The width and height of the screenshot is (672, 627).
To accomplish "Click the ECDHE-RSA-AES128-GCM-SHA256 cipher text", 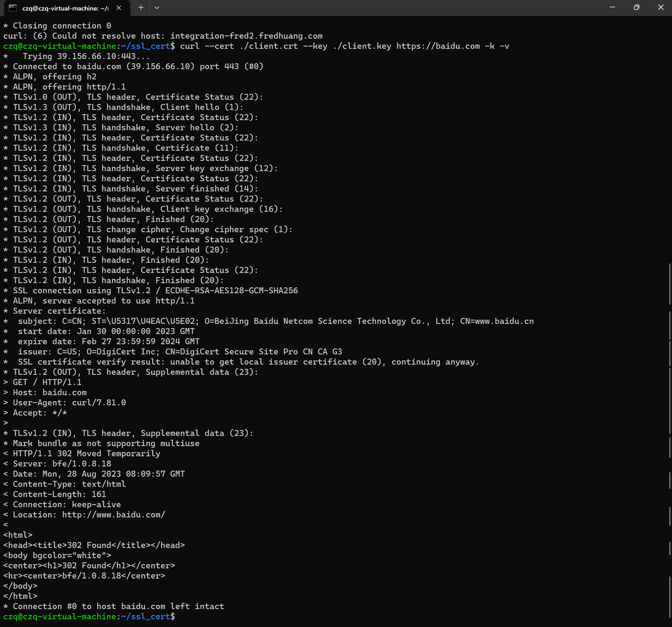I will point(231,290).
